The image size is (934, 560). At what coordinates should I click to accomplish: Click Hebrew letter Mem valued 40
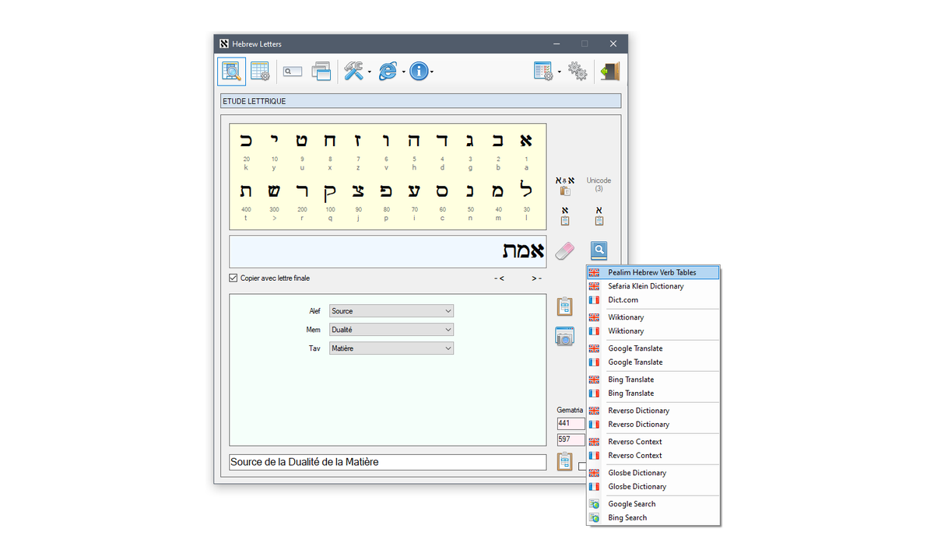point(498,191)
